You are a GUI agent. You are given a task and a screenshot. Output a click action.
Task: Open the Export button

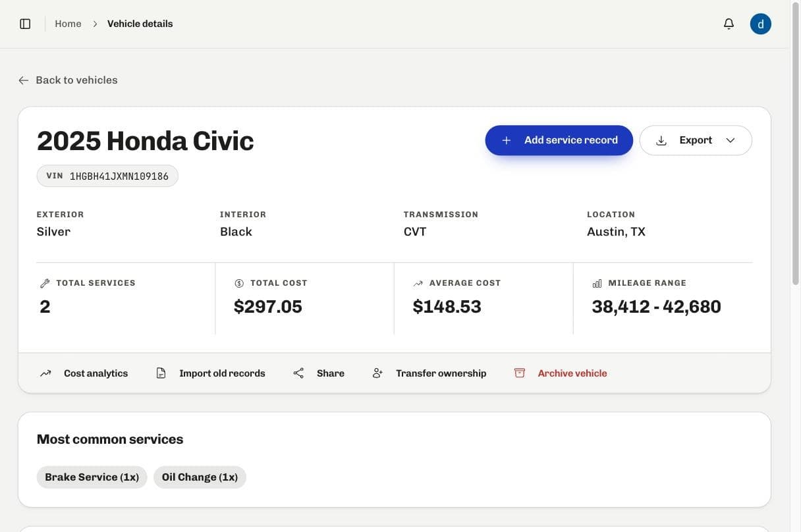point(696,140)
